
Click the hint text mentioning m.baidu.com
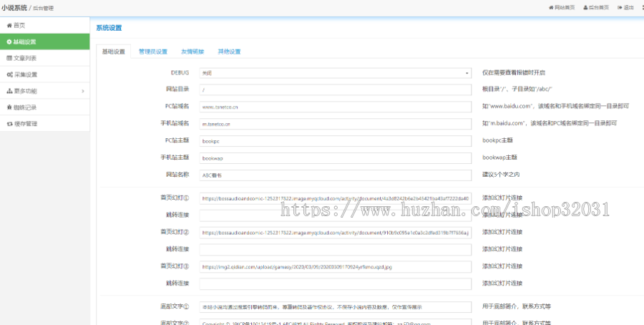(550, 123)
